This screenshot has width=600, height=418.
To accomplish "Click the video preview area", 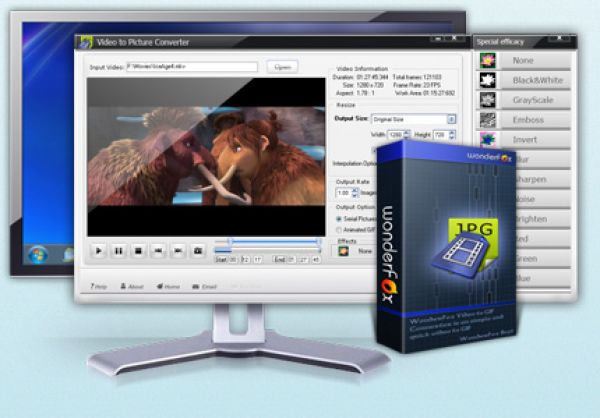I will [206, 157].
